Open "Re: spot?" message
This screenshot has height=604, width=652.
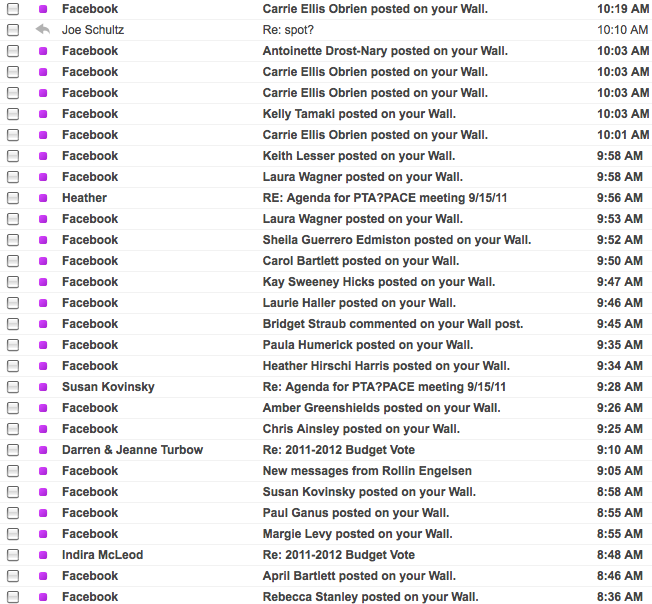289,30
